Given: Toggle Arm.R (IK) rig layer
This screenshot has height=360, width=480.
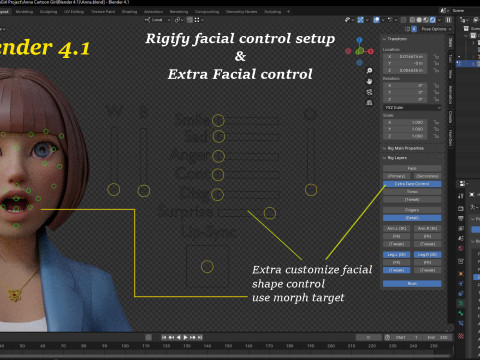Looking at the screenshot, I should coord(428,229).
